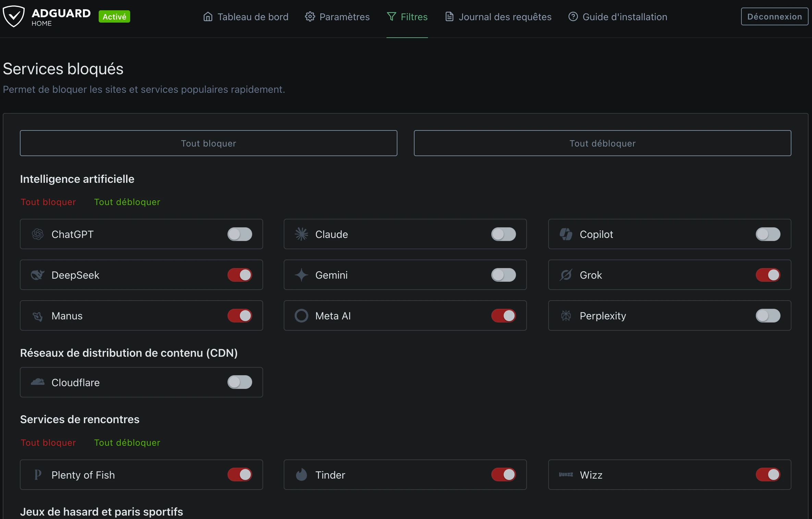Open the Filtres menu
The image size is (812, 519).
pyautogui.click(x=407, y=17)
